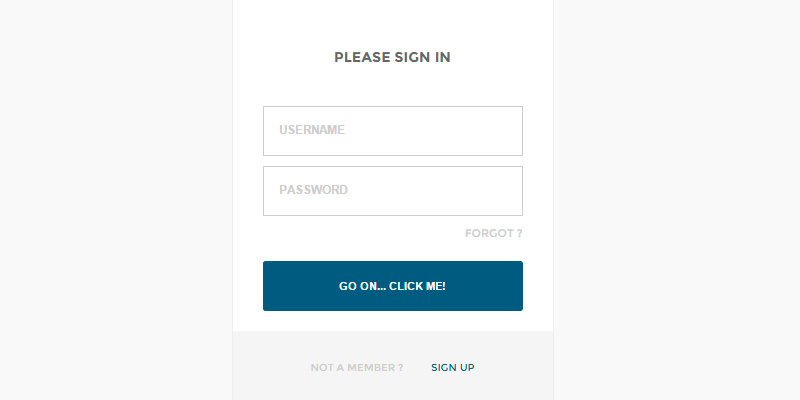Register using the Sign Up link
Viewport: 800px width, 400px height.
[452, 368]
